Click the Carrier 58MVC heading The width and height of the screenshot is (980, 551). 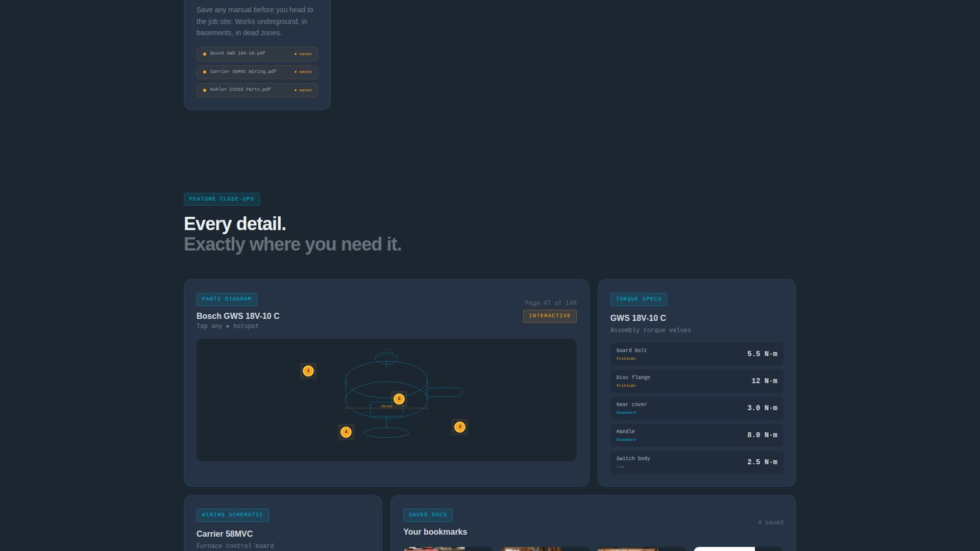pos(225,534)
